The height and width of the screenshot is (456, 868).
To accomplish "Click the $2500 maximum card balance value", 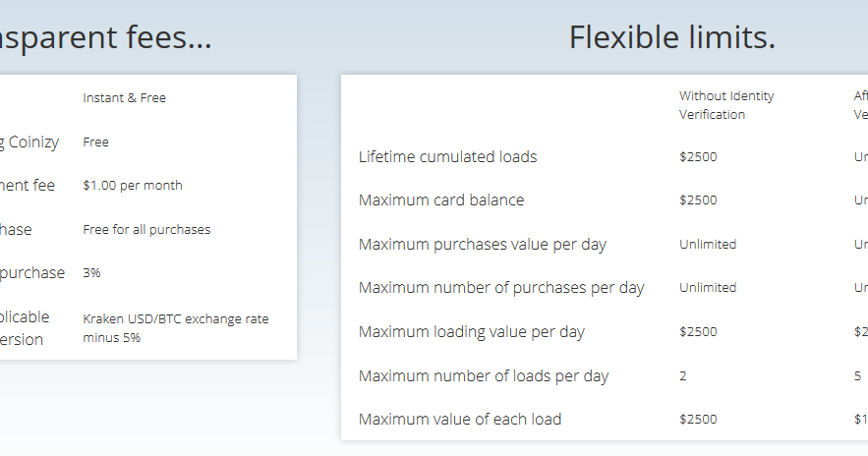I will pos(698,199).
